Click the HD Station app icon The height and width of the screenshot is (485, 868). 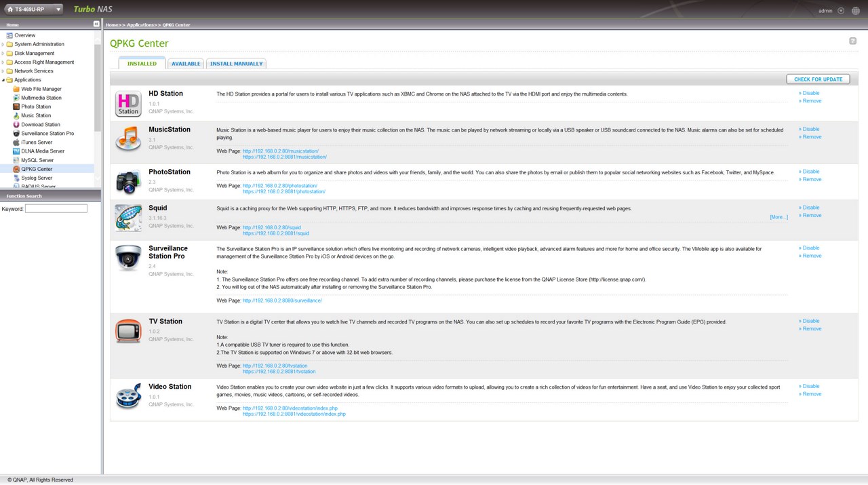(128, 104)
